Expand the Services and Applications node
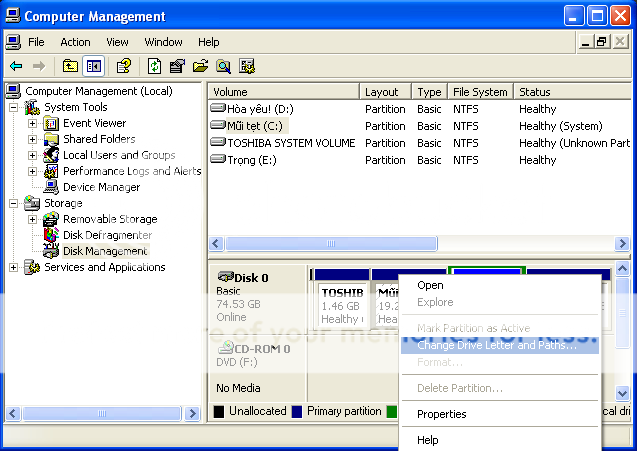The image size is (637, 451). tap(13, 267)
